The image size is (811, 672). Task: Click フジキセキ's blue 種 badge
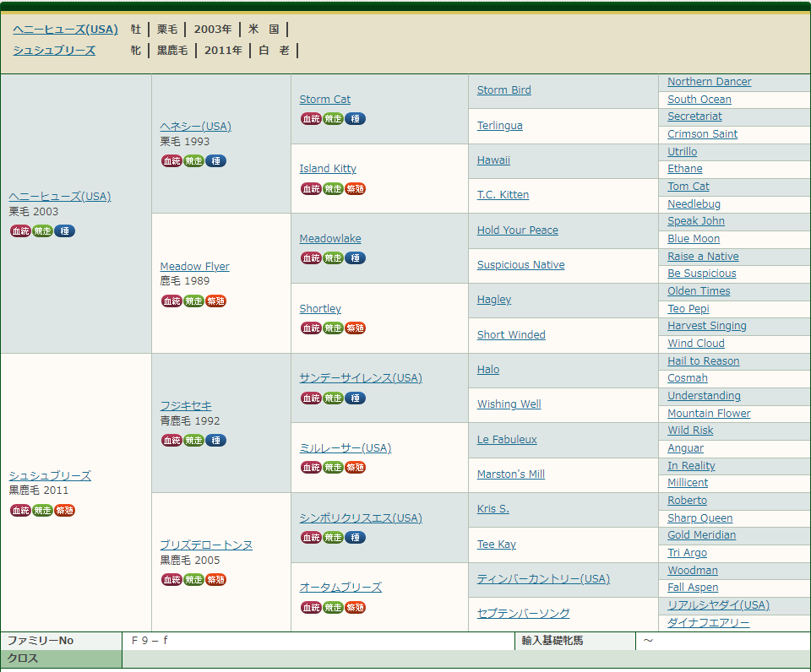[x=216, y=441]
